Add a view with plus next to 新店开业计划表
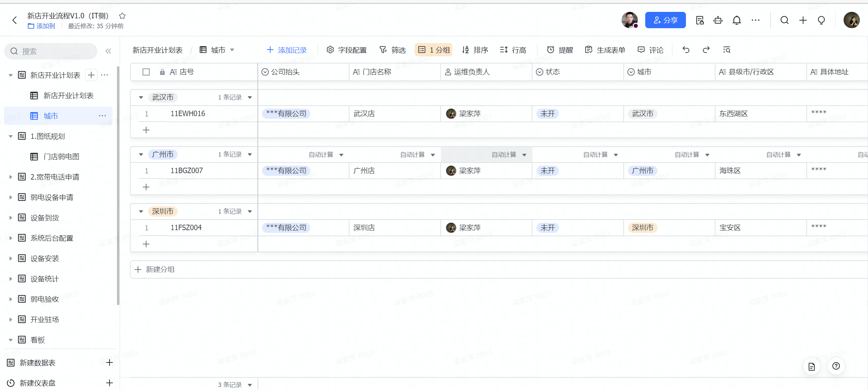 pos(91,75)
